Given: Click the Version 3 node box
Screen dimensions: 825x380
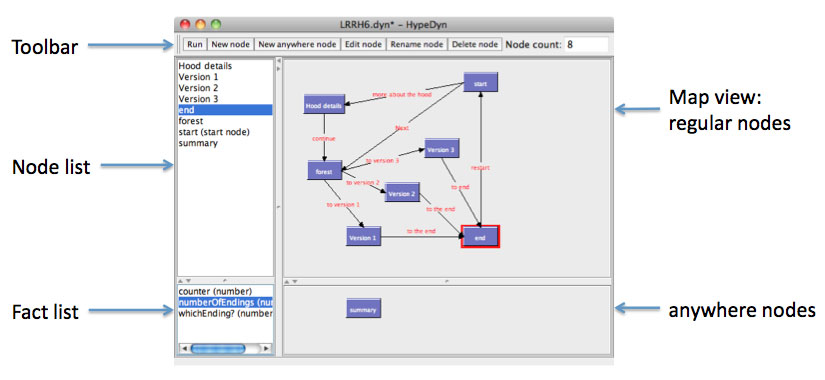Looking at the screenshot, I should pos(442,149).
